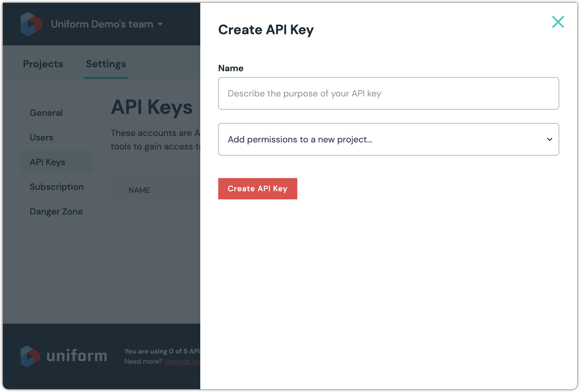Image resolution: width=580 pixels, height=392 pixels.
Task: Click the Uniform footer logo
Action: pyautogui.click(x=30, y=356)
